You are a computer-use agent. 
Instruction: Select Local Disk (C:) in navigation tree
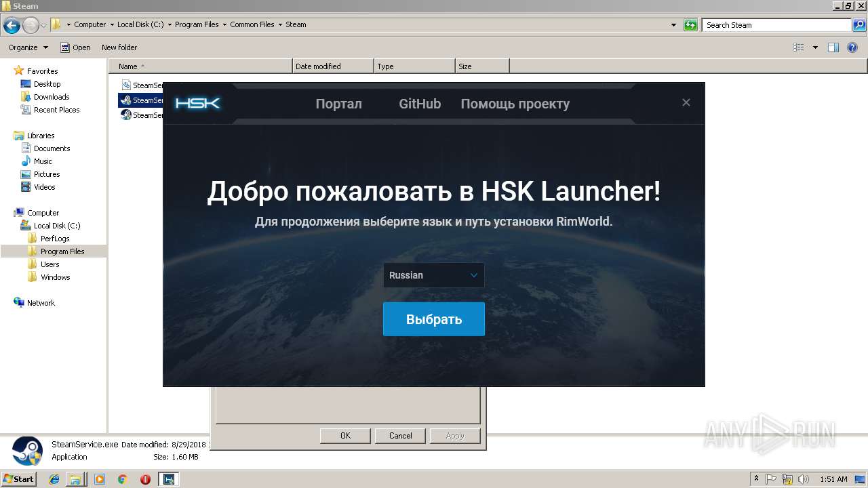(57, 226)
